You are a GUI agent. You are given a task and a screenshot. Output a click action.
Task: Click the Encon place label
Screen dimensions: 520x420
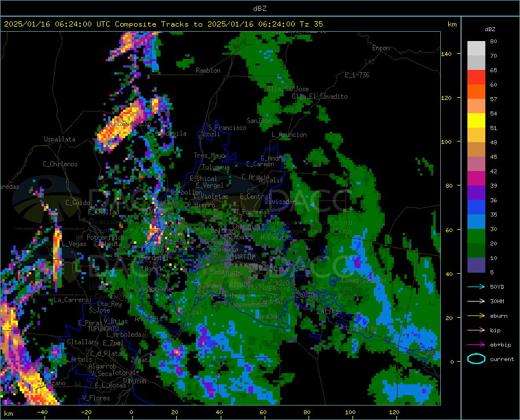tap(381, 48)
